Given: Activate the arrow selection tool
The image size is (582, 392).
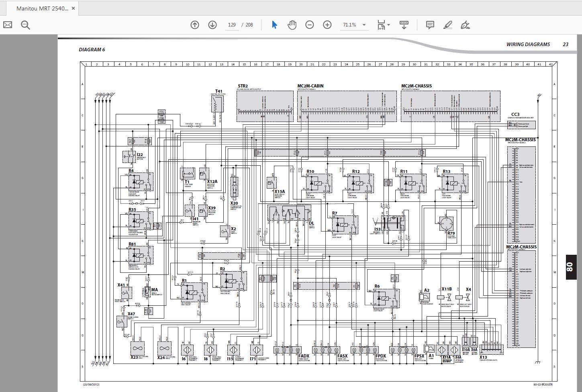Looking at the screenshot, I should [x=274, y=25].
